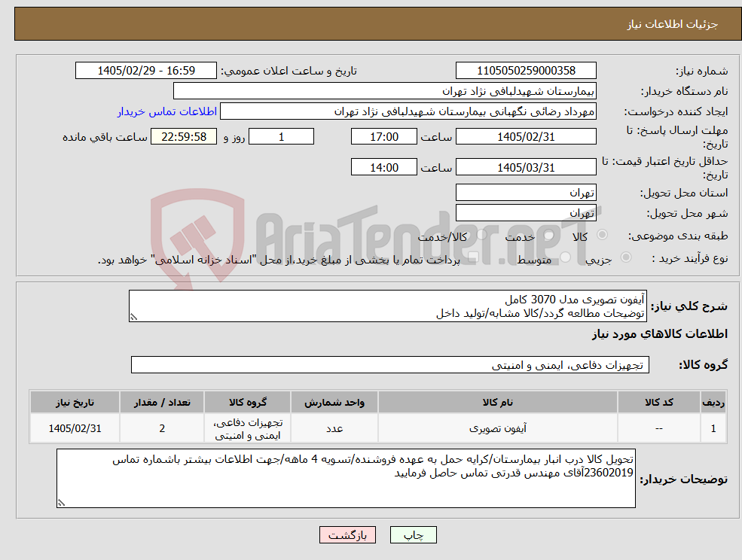
Task: Click the announcement date field 1405/02/29 - 16:59
Action: pos(145,71)
